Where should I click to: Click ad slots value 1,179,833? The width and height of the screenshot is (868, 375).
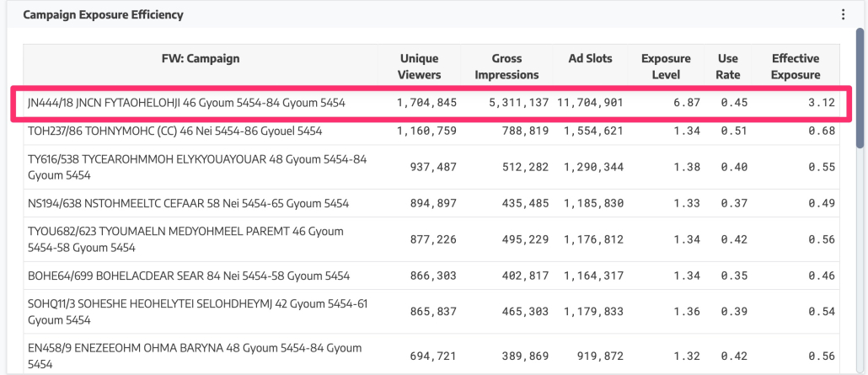tap(594, 311)
